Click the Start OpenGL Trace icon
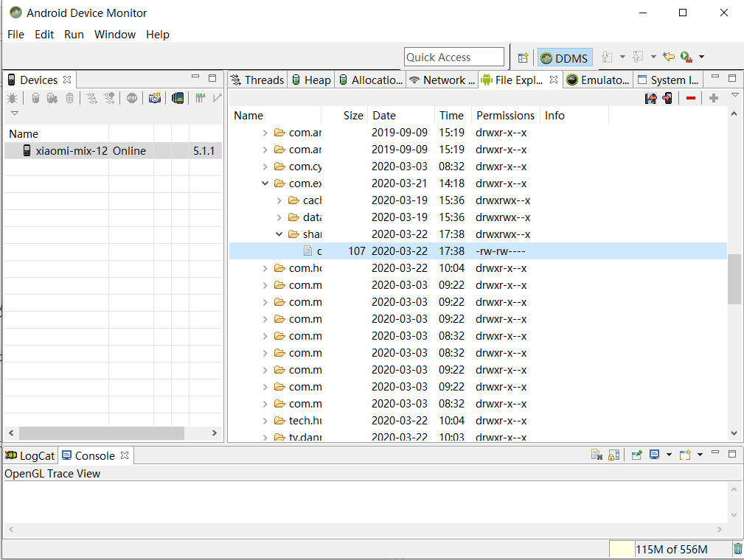744x560 pixels. pyautogui.click(x=217, y=98)
